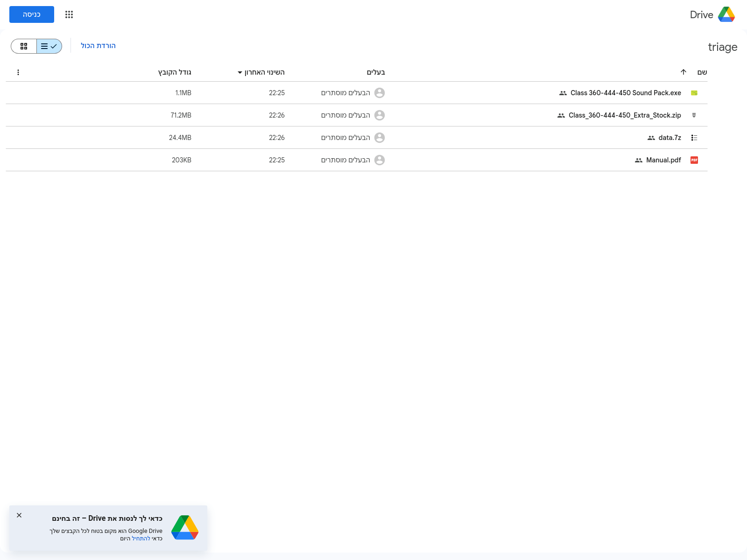This screenshot has height=560, width=747.
Task: Click the triage folder title
Action: click(x=723, y=47)
